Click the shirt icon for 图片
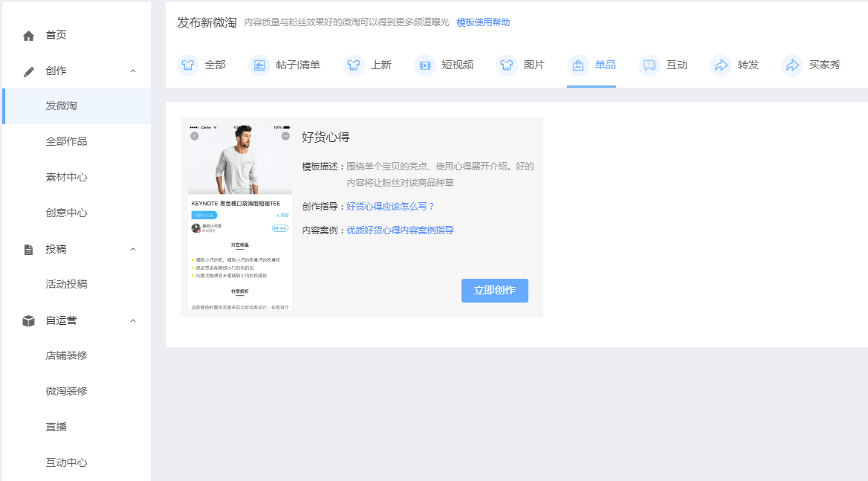868x481 pixels. [507, 65]
